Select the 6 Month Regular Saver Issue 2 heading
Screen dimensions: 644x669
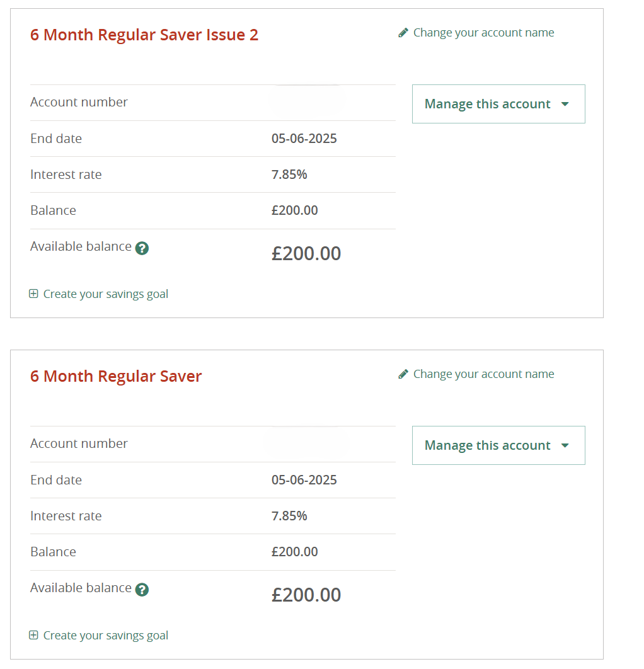(144, 35)
